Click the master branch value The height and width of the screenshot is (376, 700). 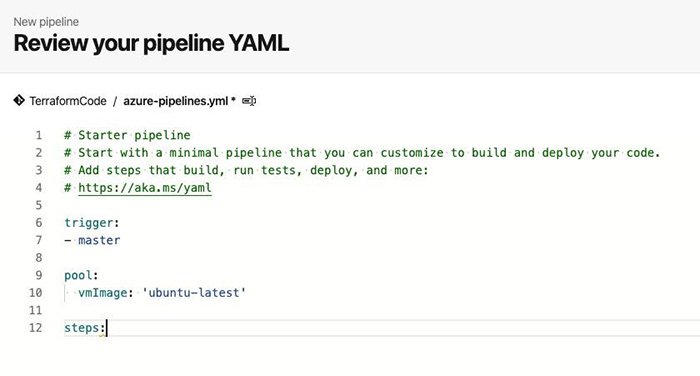point(99,240)
